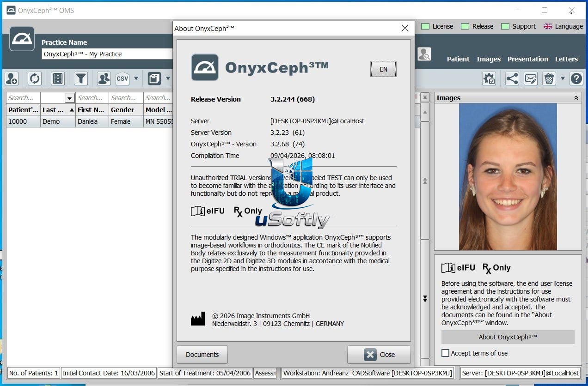Open dropdown arrow next to 3D box icon
The image size is (588, 386).
168,78
